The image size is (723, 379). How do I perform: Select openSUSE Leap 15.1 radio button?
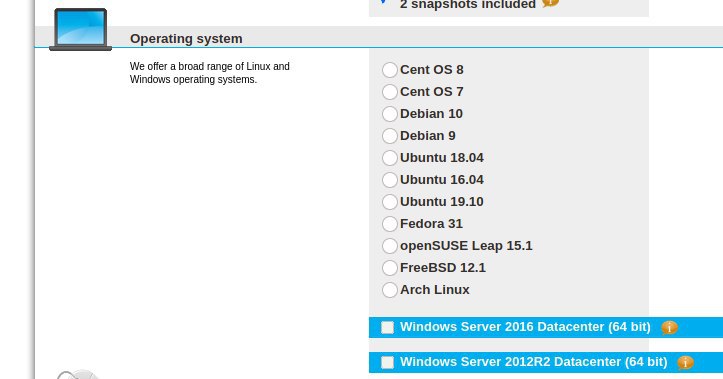(x=390, y=246)
